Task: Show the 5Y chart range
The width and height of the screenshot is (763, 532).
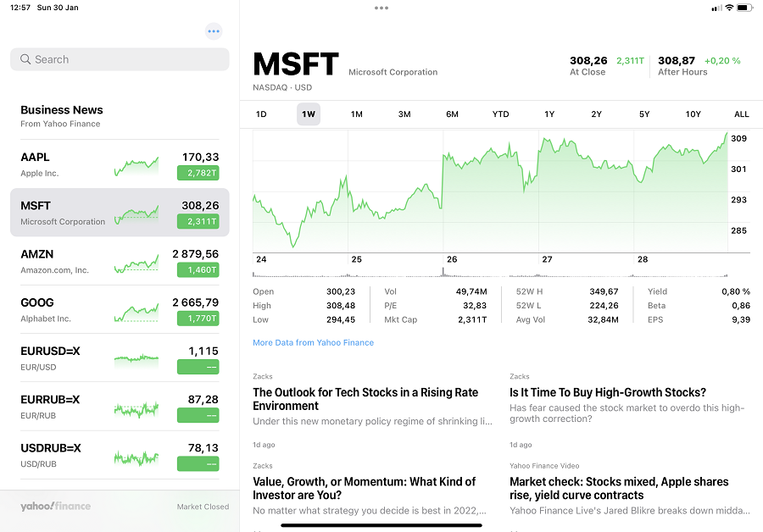Action: tap(644, 114)
